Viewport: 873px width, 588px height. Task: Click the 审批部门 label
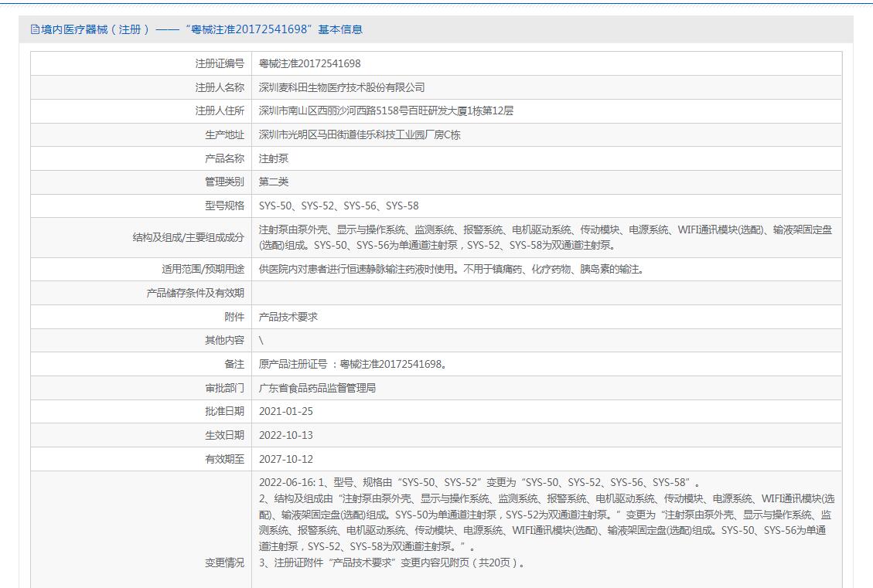[x=224, y=389]
